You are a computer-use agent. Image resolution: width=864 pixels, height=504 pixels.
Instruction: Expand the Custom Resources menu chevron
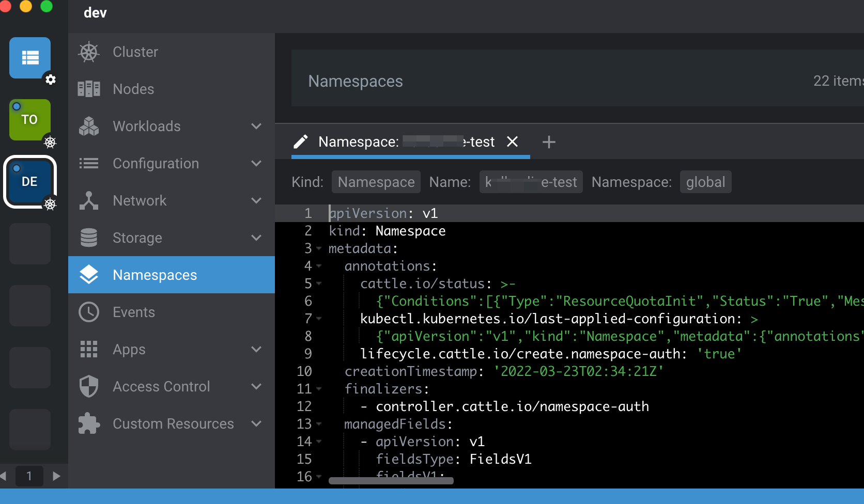click(x=256, y=423)
